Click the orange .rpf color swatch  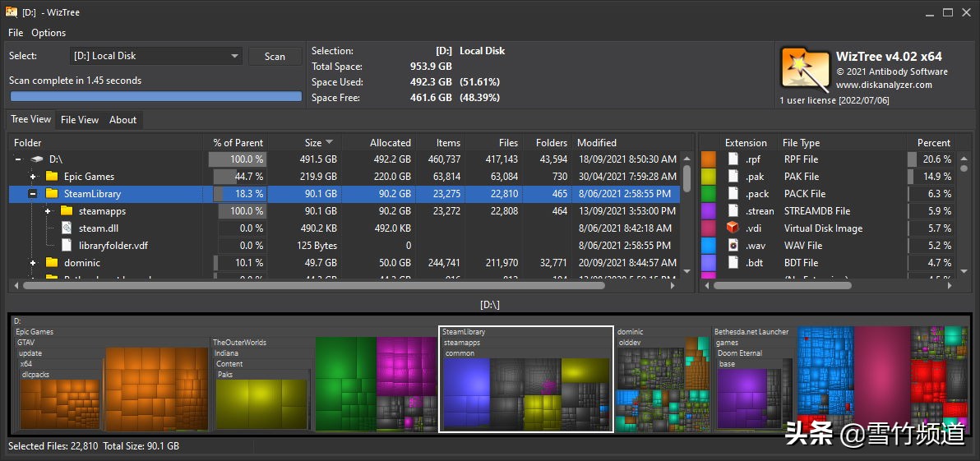tap(708, 159)
